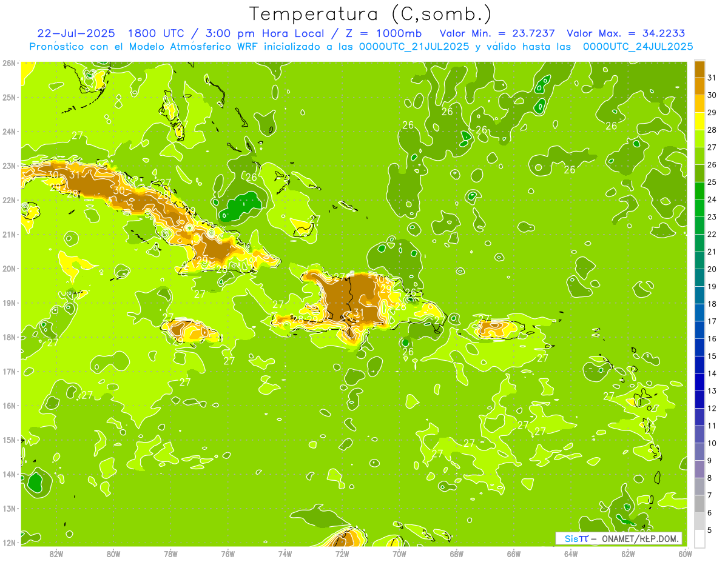Pick the yellow swatch between 28 and 29
The image size is (728, 562).
tap(699, 121)
